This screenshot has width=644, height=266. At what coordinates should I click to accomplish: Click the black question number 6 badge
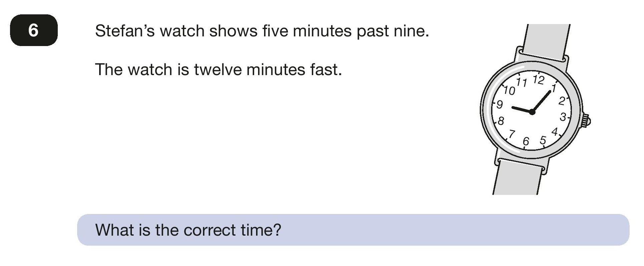coord(34,30)
